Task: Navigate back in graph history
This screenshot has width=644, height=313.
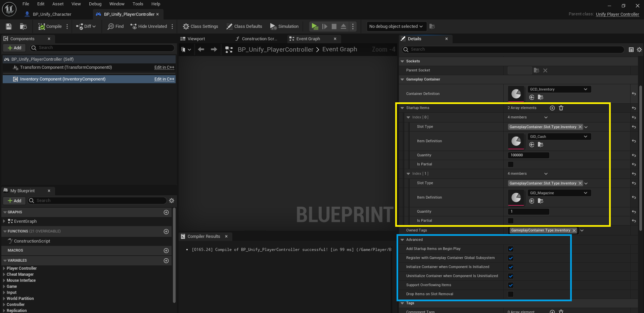Action: pyautogui.click(x=201, y=50)
